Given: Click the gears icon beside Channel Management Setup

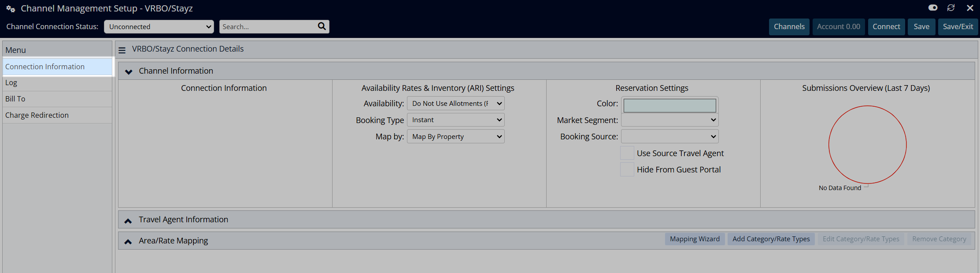Looking at the screenshot, I should point(11,9).
